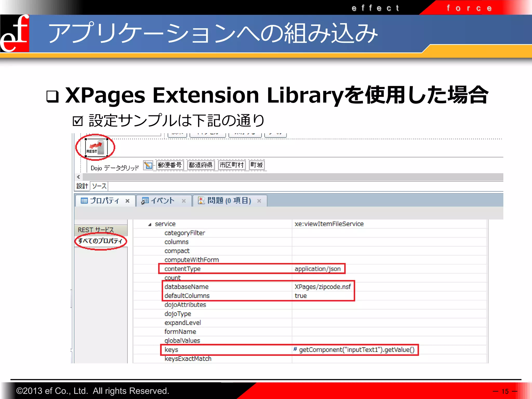Select the 市区町村 grid column
The height and width of the screenshot is (399, 532).
click(232, 165)
